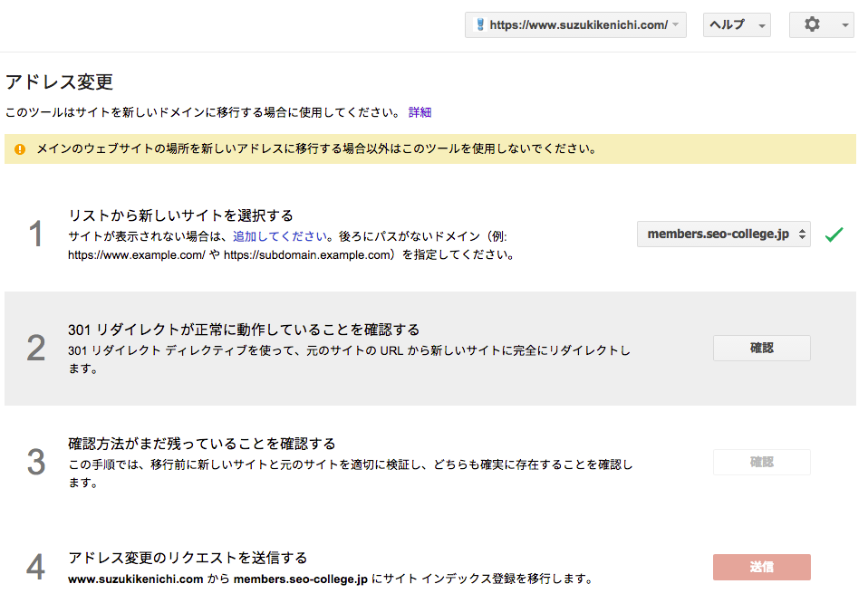868x603 pixels.
Task: Click the green checkmark beside site selector
Action: pyautogui.click(x=834, y=234)
